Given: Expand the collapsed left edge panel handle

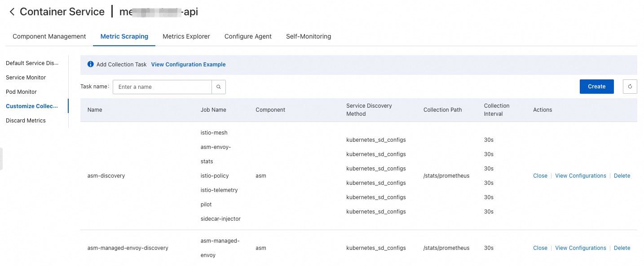Looking at the screenshot, I should [1, 159].
